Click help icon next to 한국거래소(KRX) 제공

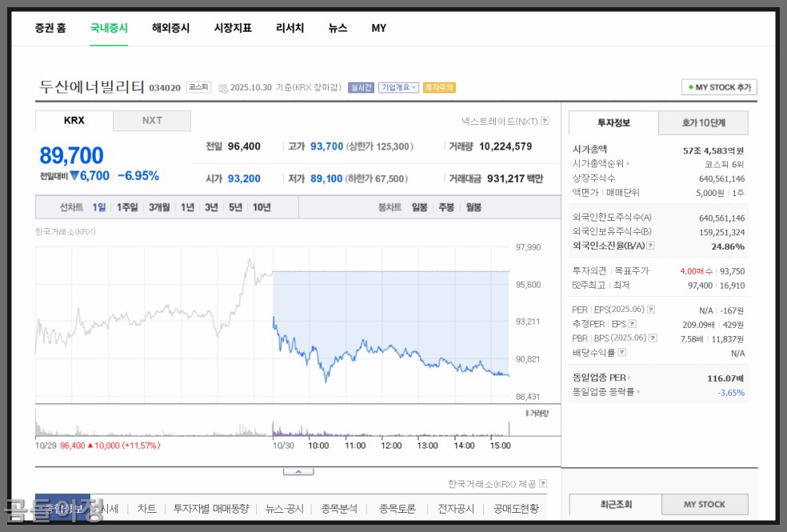(543, 484)
